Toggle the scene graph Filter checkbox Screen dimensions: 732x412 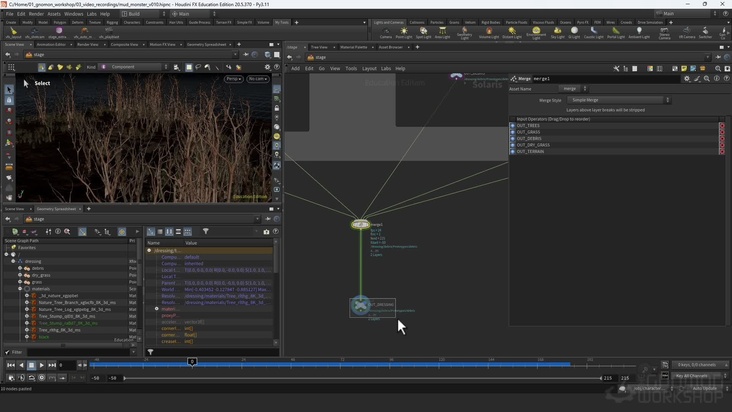(x=7, y=352)
